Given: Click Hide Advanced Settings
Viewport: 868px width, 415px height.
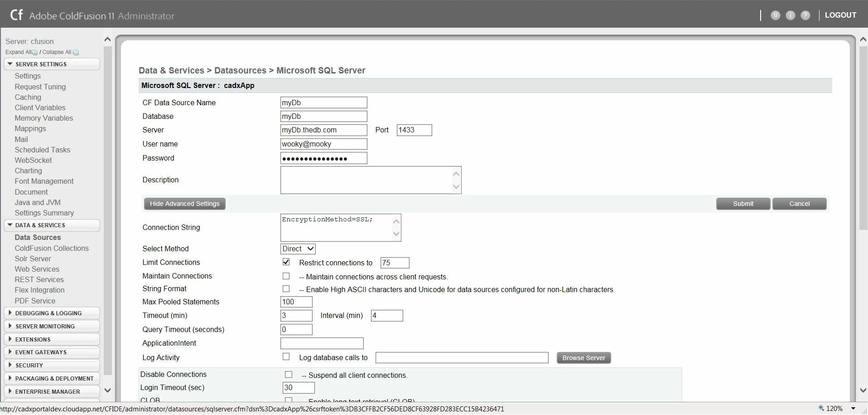Looking at the screenshot, I should pos(185,204).
